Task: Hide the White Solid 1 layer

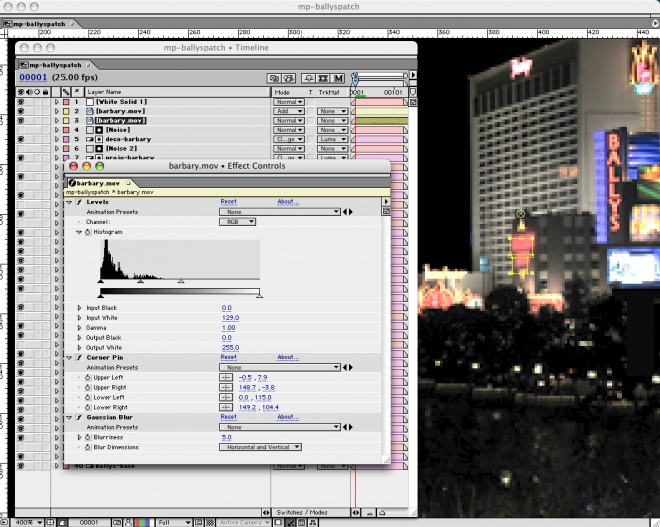Action: [21, 102]
